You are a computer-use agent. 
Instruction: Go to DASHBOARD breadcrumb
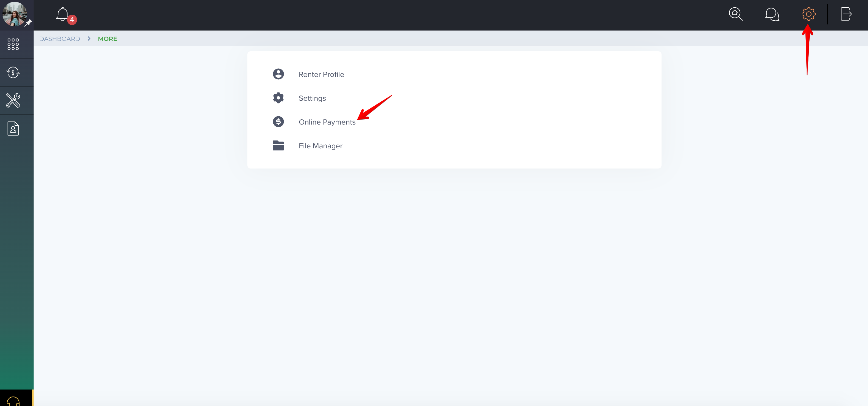point(60,39)
